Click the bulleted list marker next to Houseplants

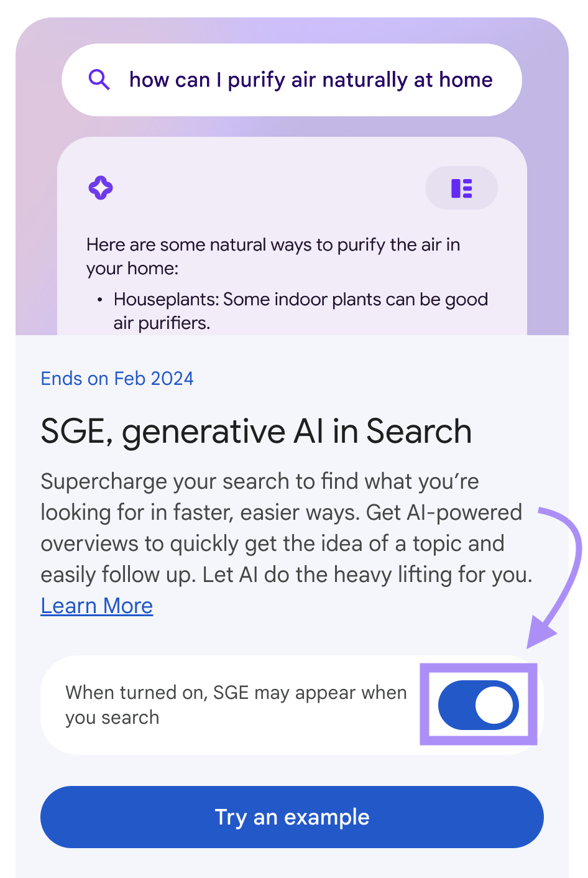click(99, 299)
